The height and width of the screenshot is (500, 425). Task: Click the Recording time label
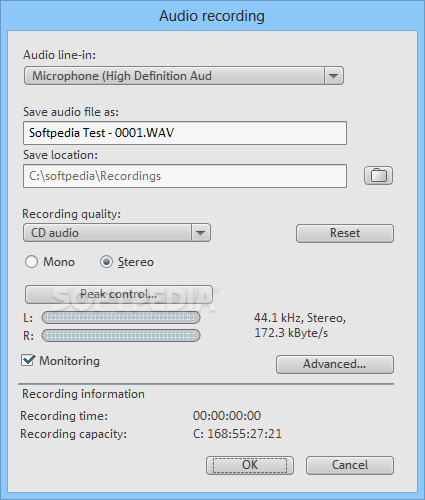64,416
